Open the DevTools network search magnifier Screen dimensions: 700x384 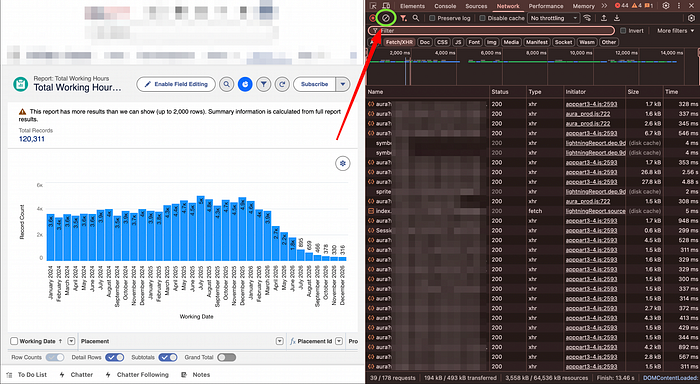click(416, 18)
